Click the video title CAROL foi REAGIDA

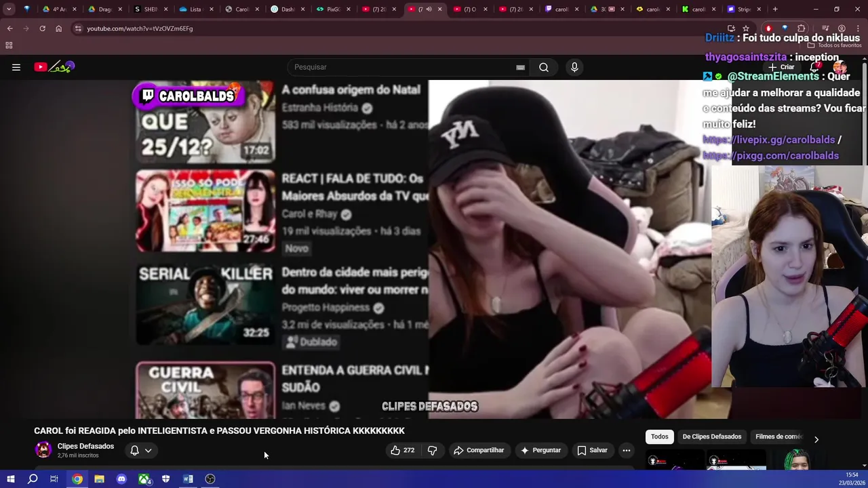219,430
